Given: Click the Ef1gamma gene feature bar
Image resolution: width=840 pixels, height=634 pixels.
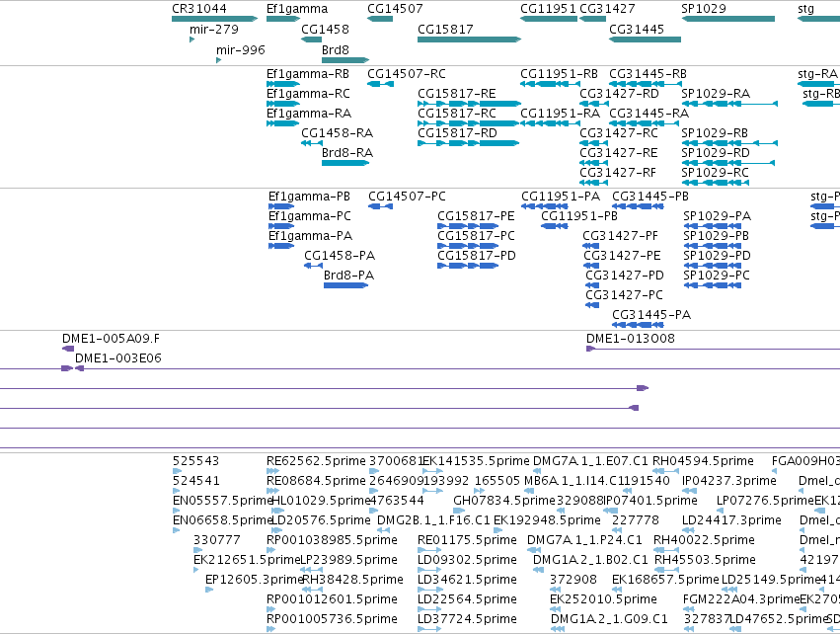Looking at the screenshot, I should point(283,19).
